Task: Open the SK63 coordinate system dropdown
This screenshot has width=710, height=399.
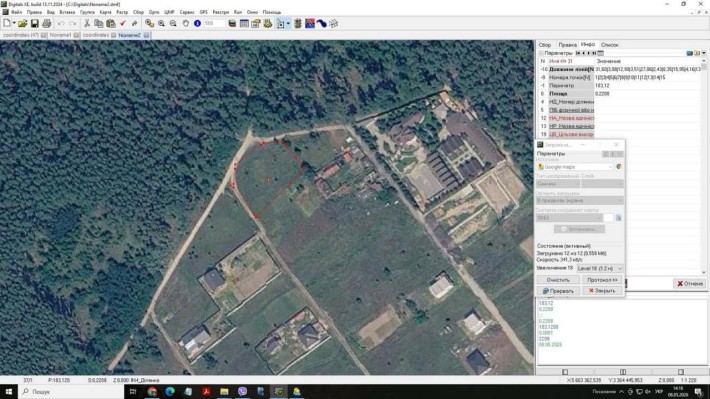Action: pos(569,218)
